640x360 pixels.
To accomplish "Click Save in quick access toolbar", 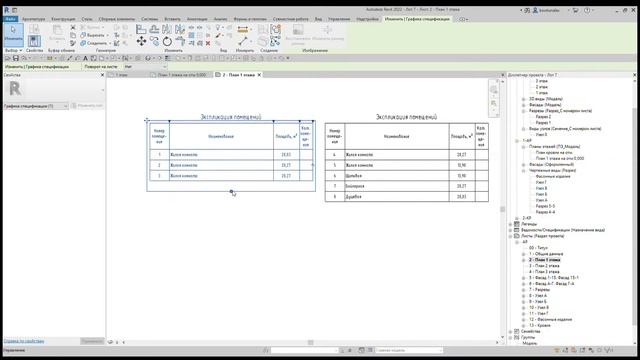I will click(16, 58).
